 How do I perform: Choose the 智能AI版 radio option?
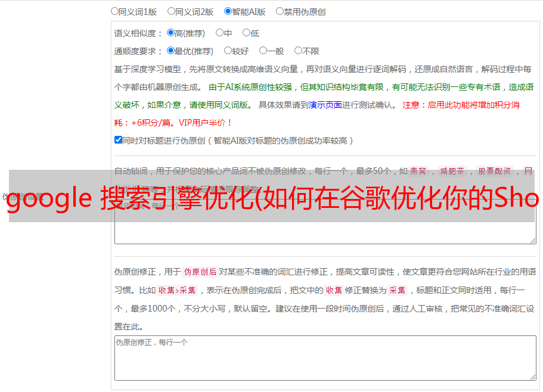pos(228,11)
